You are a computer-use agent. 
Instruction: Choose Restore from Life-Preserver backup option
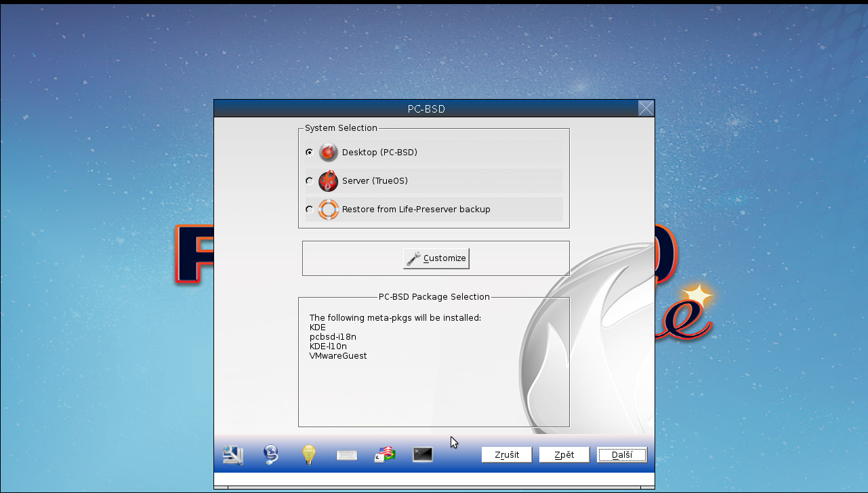pyautogui.click(x=309, y=209)
